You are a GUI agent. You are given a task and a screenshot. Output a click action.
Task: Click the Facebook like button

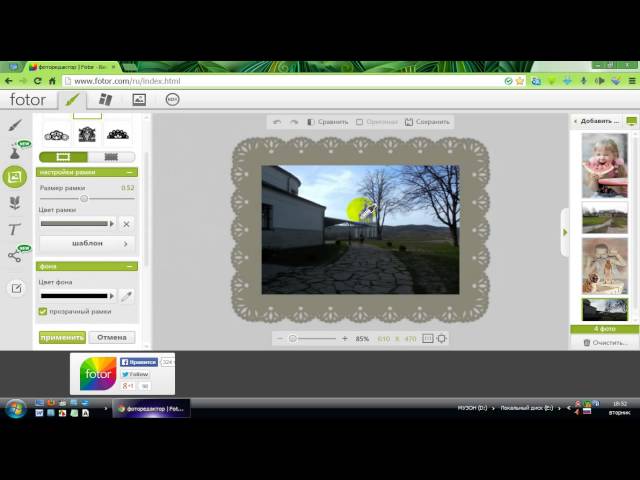tap(139, 362)
